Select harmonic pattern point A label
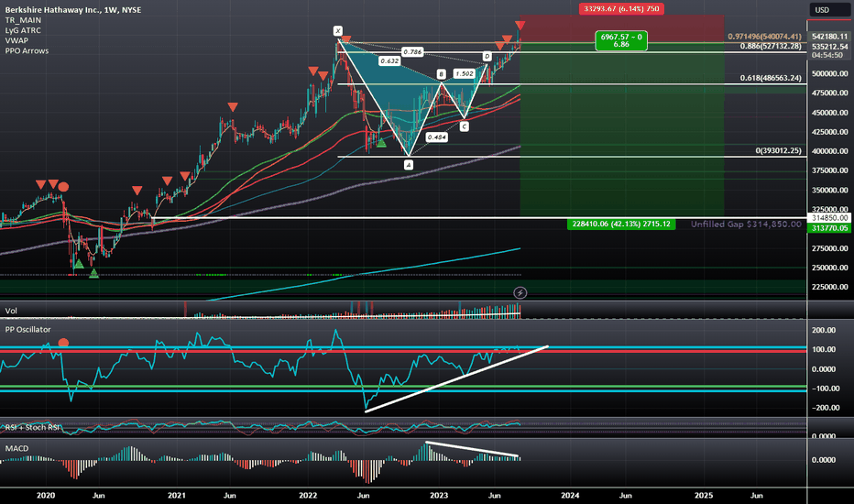The height and width of the screenshot is (504, 854). [x=409, y=165]
